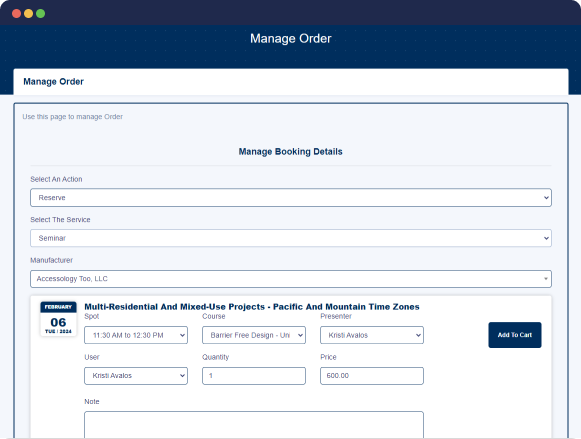Focus the Price field showing 600.00

pyautogui.click(x=372, y=376)
